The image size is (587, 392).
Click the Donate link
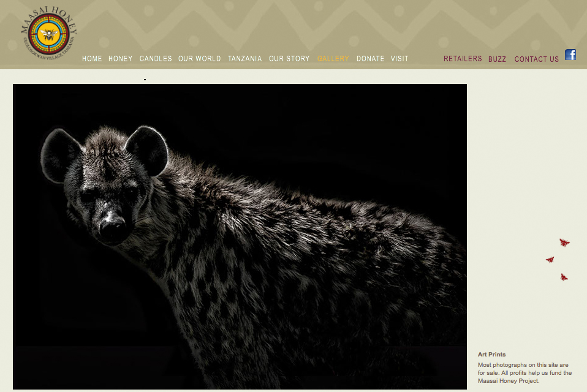click(370, 59)
